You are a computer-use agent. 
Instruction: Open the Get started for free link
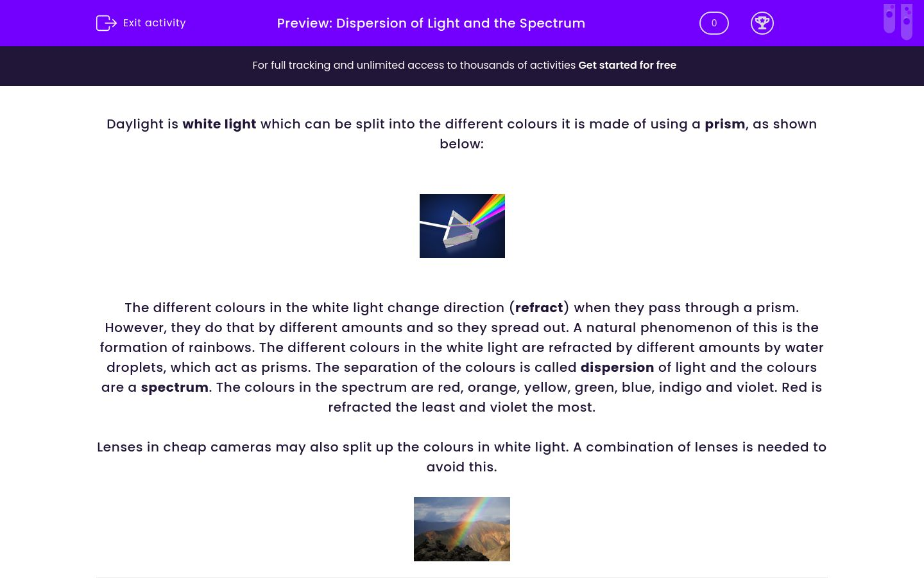tap(627, 65)
